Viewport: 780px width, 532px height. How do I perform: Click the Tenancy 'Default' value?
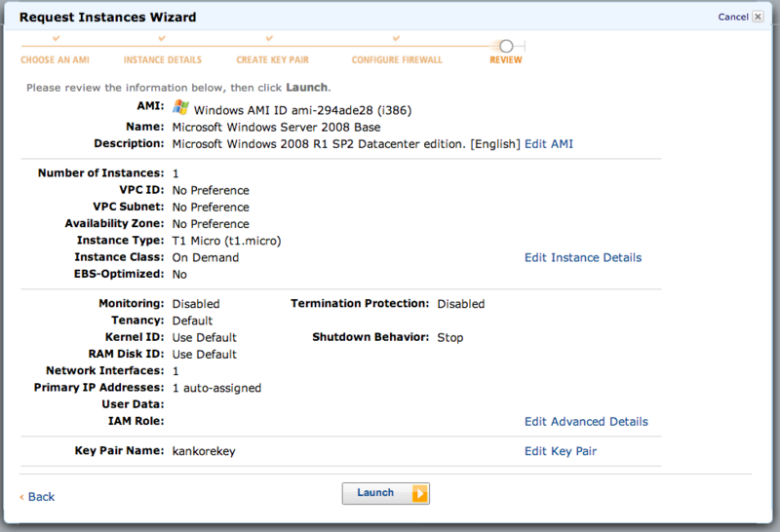[192, 321]
